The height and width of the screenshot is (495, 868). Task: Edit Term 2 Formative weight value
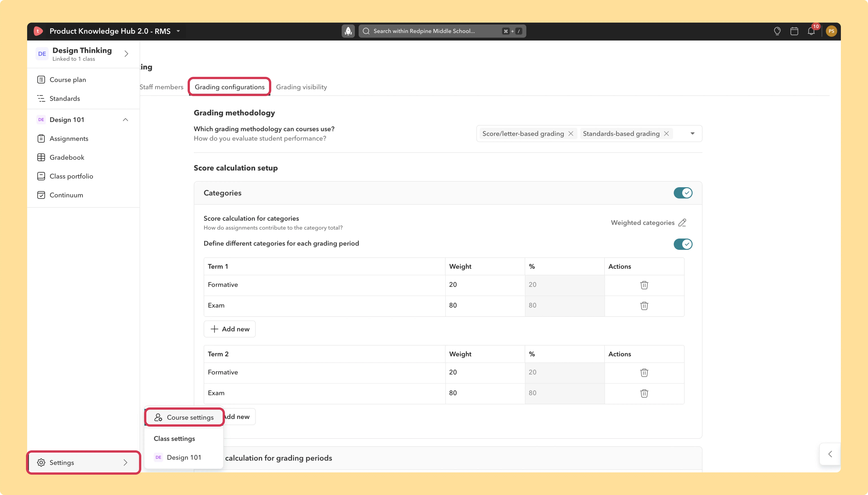(x=485, y=373)
